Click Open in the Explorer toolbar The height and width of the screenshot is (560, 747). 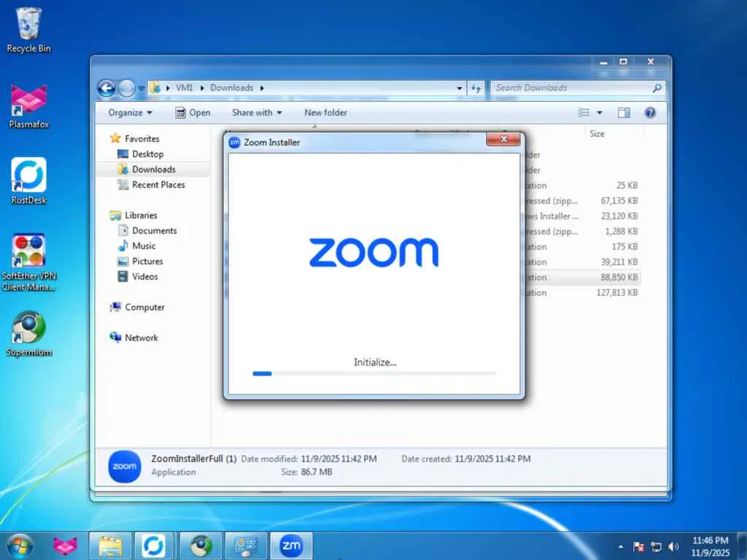coord(193,112)
